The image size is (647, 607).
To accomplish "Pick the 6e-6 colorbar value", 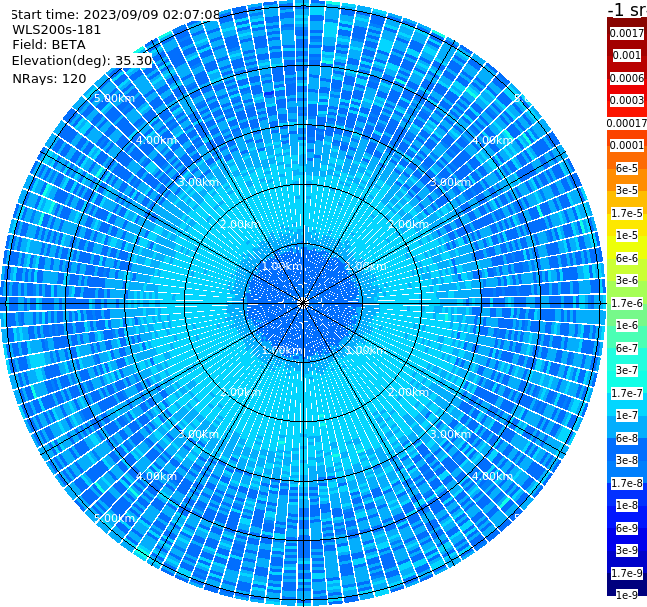I will pos(627,258).
